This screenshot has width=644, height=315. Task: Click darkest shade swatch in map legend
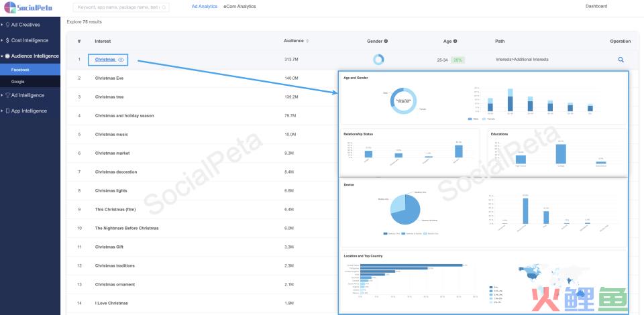click(491, 287)
